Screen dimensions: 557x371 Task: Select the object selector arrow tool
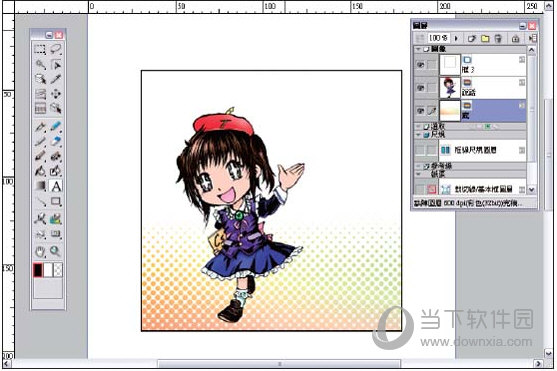tap(56, 64)
